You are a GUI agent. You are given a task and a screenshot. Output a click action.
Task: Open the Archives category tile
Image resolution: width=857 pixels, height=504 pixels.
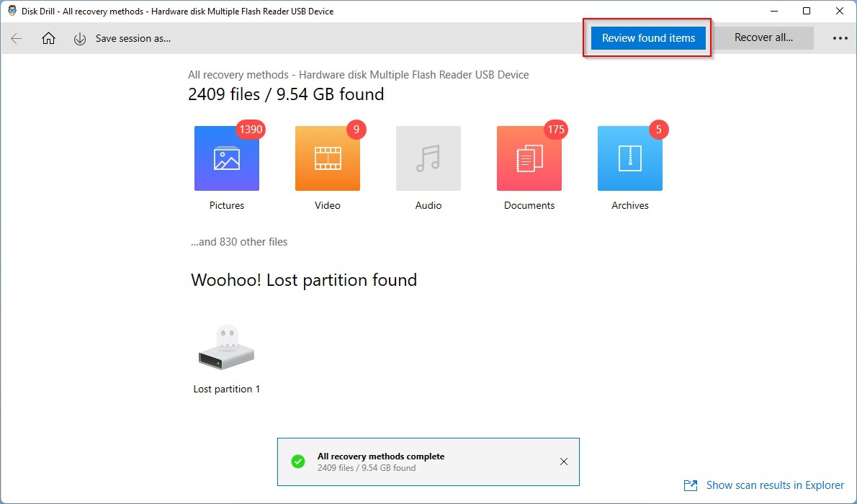[629, 158]
